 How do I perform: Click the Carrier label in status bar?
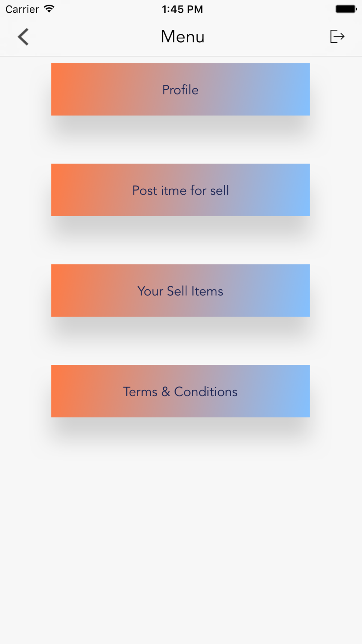[22, 9]
